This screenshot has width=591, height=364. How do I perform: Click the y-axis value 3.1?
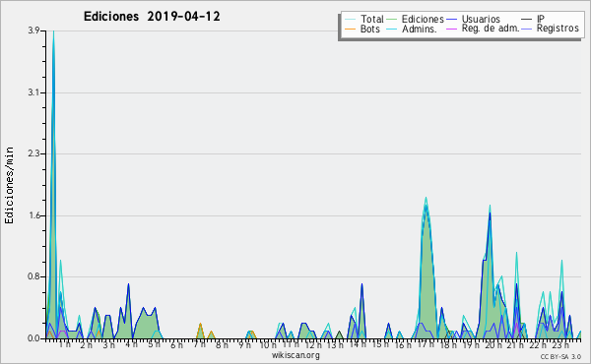33,92
